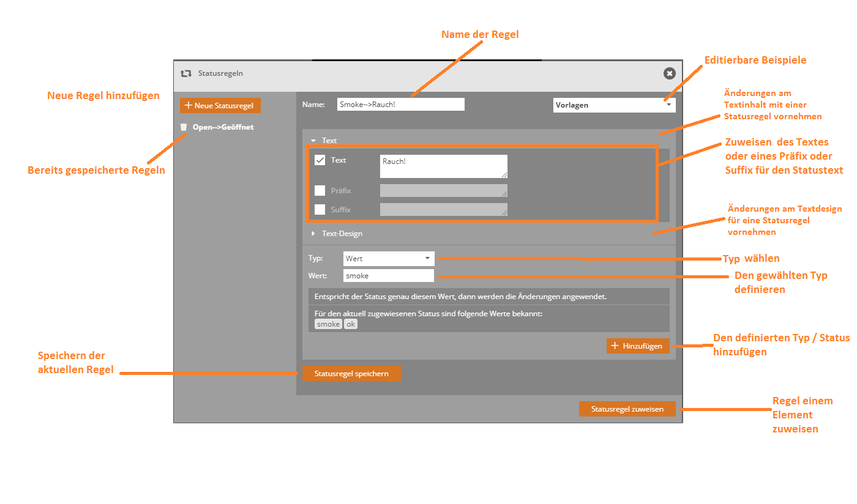Viewport: 857px width, 504px height.
Task: Enable the Präfix checkbox
Action: point(320,191)
